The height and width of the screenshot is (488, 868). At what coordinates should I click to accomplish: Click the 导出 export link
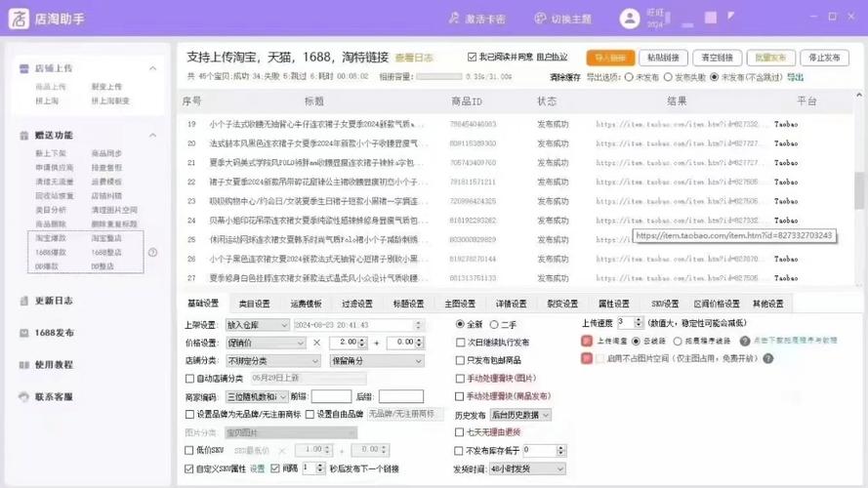tap(795, 77)
